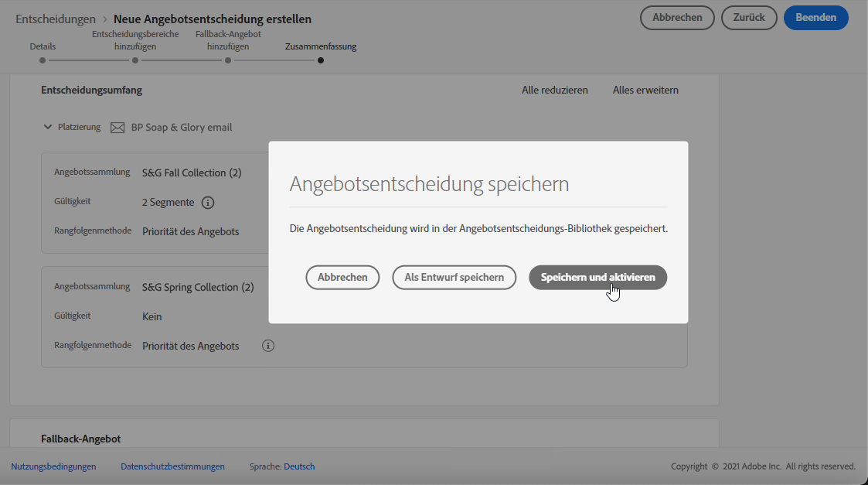Click the Zurück button in header
868x485 pixels.
coord(749,18)
